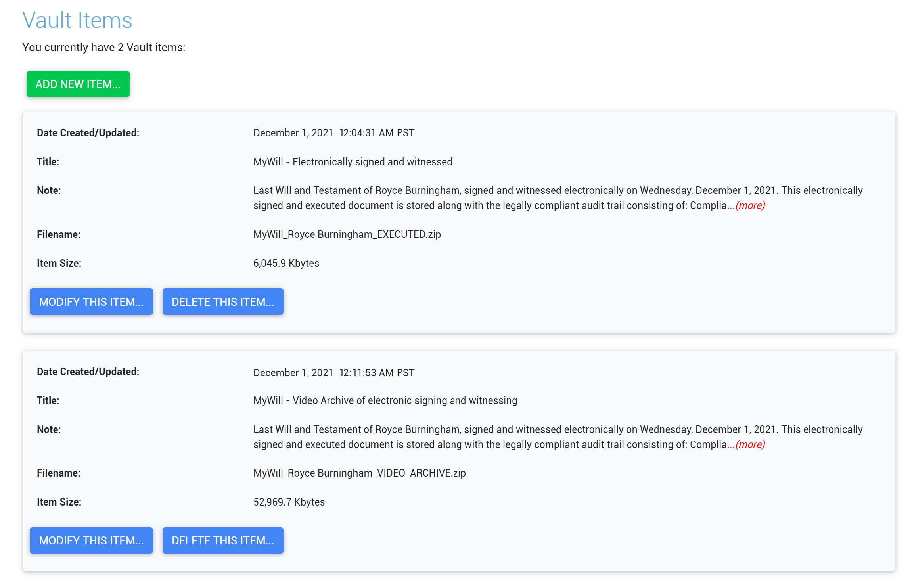Click the Vault Items page heading
The width and height of the screenshot is (912, 588).
[x=77, y=20]
